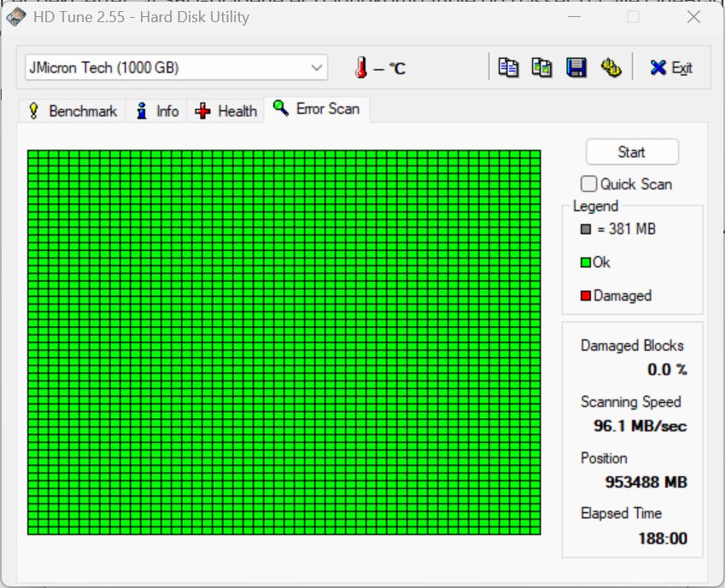Close the HD Tune window
Viewport: 725px width, 588px height.
point(693,17)
